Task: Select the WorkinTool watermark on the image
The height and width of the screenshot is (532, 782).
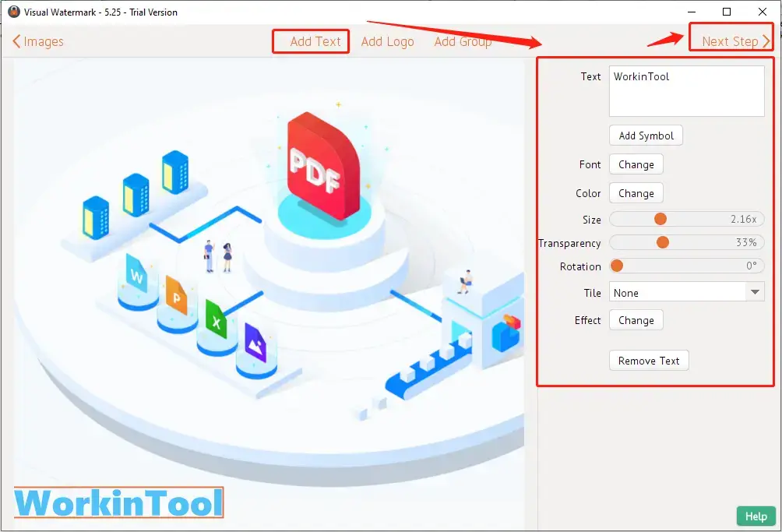Action: click(118, 503)
